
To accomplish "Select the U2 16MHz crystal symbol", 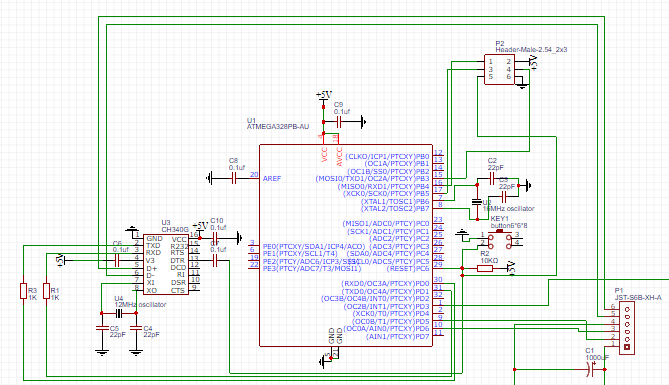I will [477, 201].
